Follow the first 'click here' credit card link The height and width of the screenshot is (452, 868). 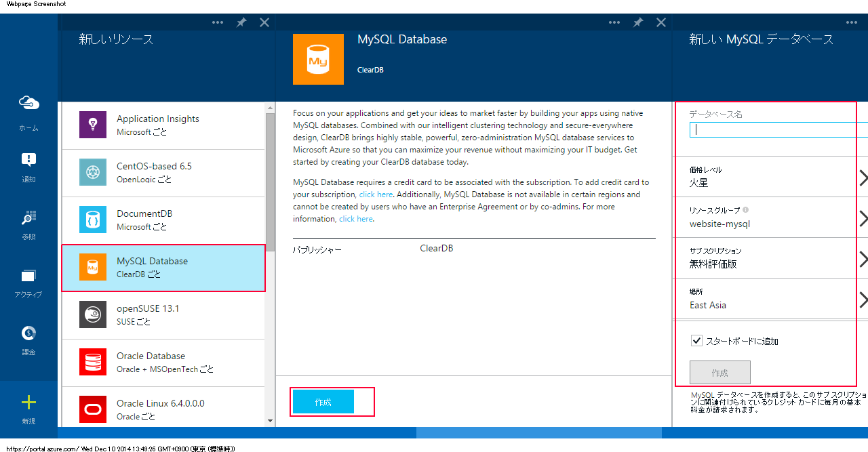pyautogui.click(x=376, y=194)
